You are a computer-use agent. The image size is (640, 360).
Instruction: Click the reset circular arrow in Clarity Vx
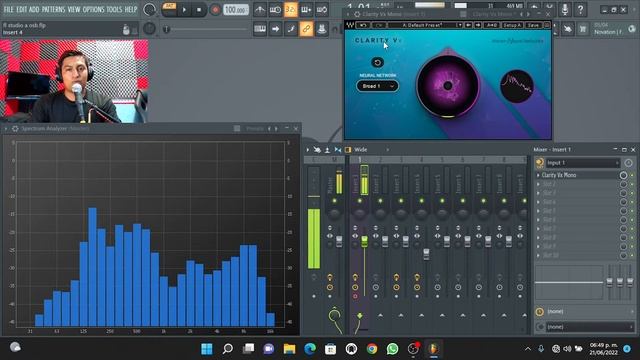[377, 62]
